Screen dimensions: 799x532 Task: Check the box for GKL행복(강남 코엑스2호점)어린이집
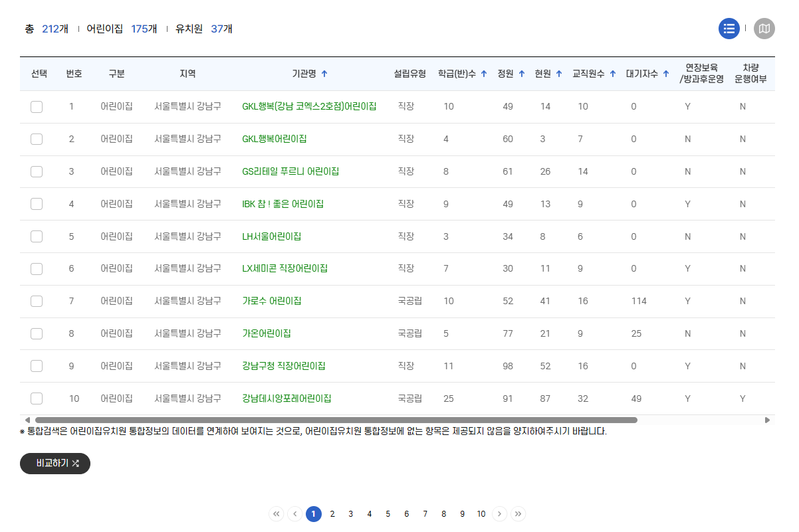pyautogui.click(x=37, y=106)
